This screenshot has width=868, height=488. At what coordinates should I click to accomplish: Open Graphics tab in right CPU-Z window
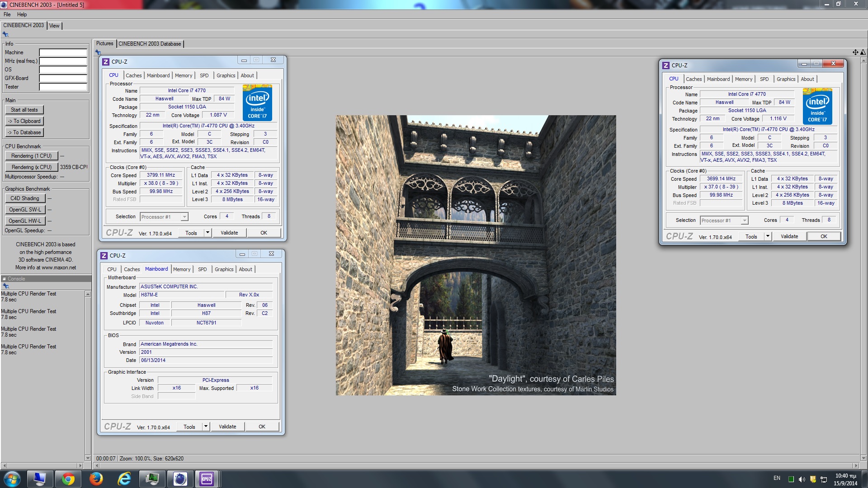786,79
